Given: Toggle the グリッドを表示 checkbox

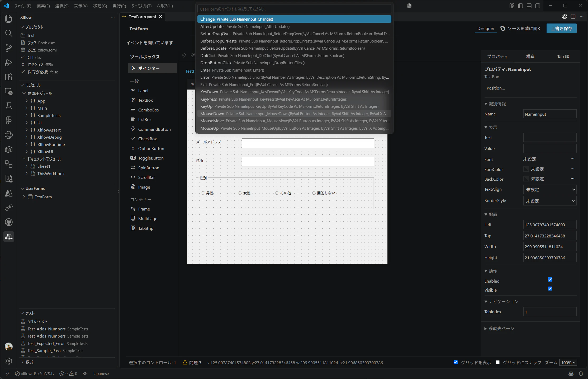Looking at the screenshot, I should click(x=456, y=362).
